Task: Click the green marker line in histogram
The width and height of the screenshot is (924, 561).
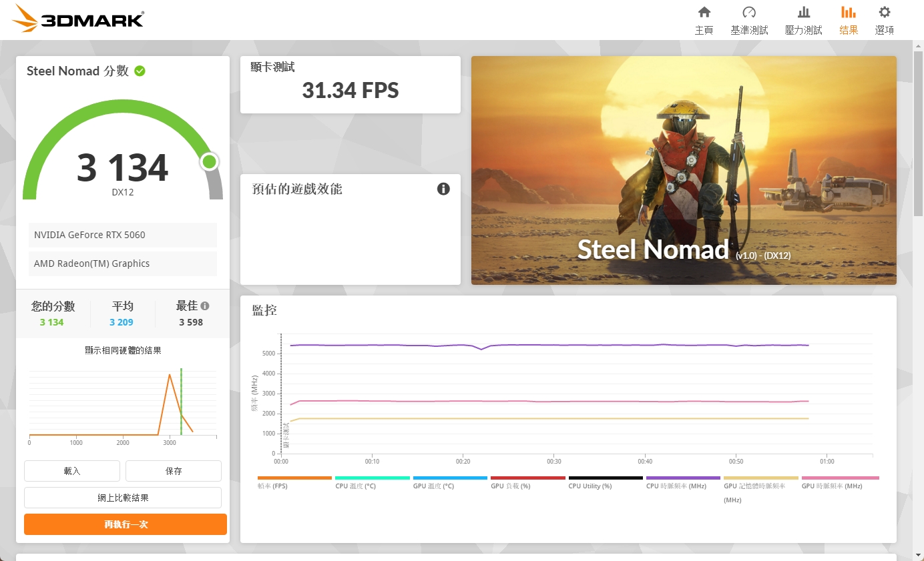Action: pos(181,402)
